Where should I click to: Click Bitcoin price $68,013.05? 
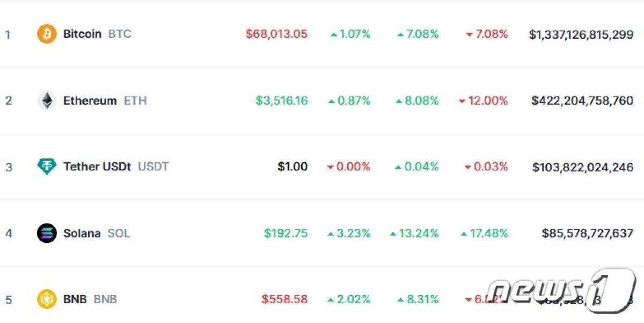pyautogui.click(x=276, y=34)
